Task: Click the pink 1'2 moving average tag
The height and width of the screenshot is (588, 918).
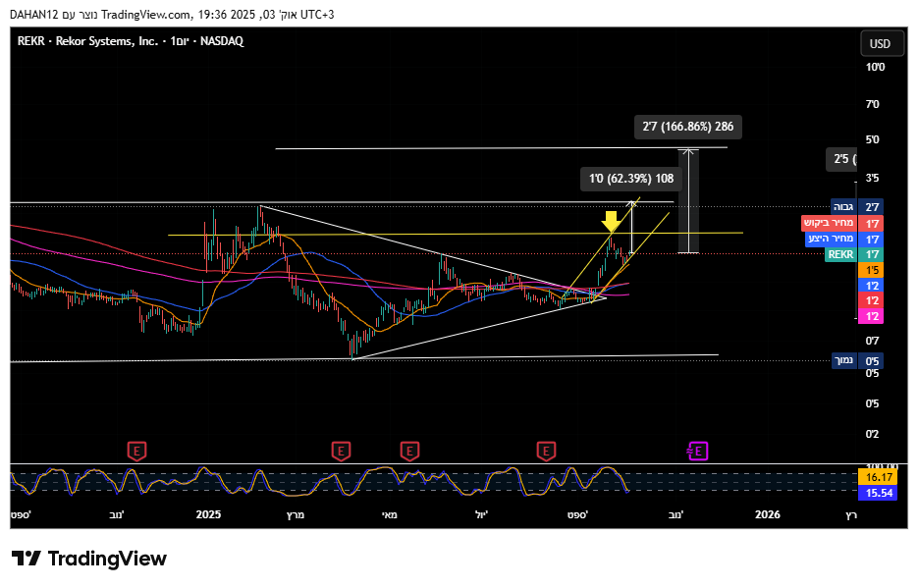Action: (x=871, y=316)
